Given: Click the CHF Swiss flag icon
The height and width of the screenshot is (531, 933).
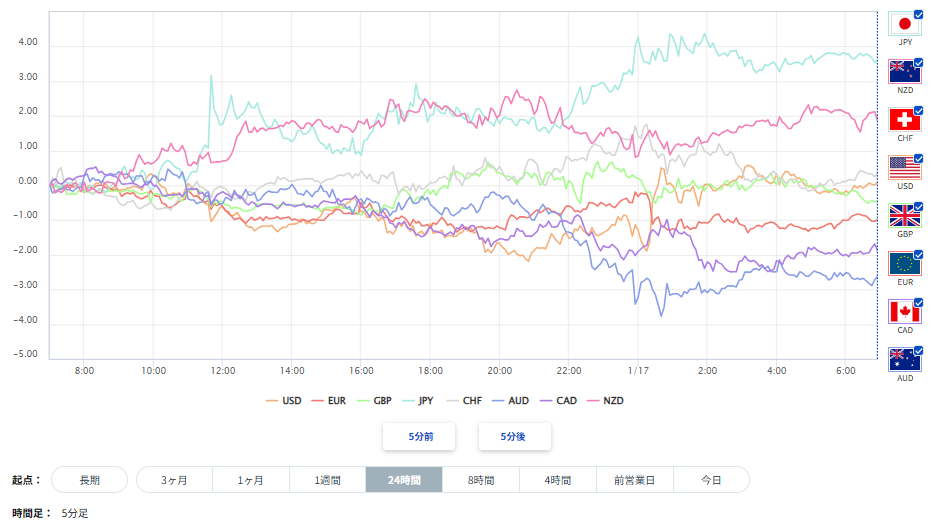Looking at the screenshot, I should coord(904,120).
